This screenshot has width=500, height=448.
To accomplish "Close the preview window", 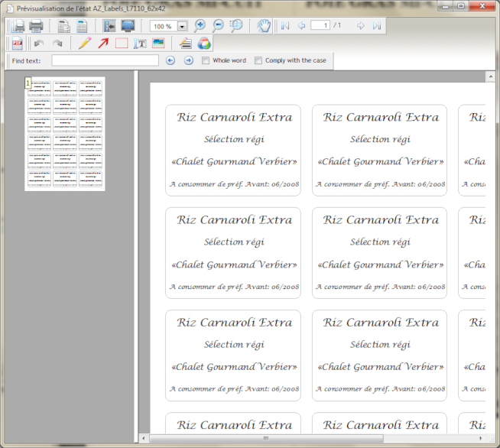I will pyautogui.click(x=482, y=6).
